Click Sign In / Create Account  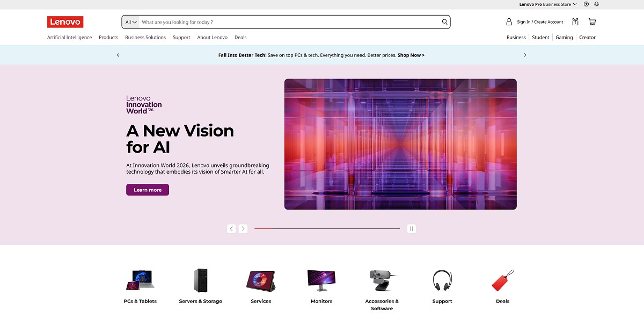[540, 22]
